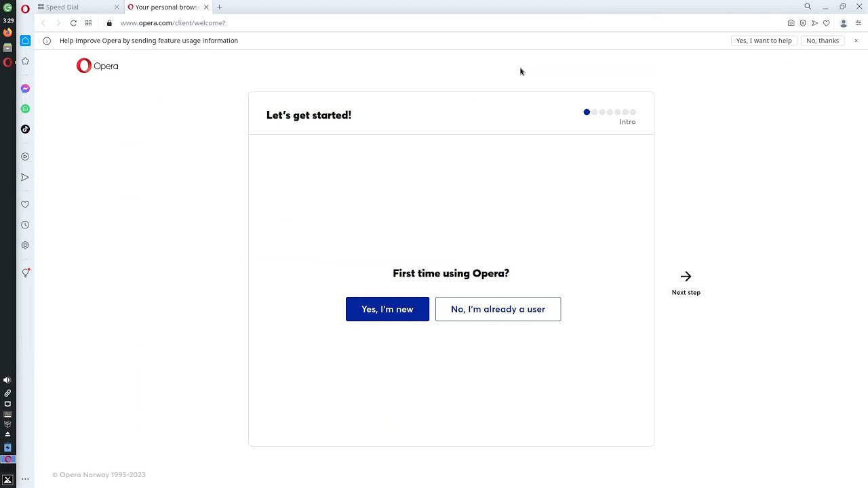
Task: Open TikTok in the sidebar
Action: (x=25, y=129)
